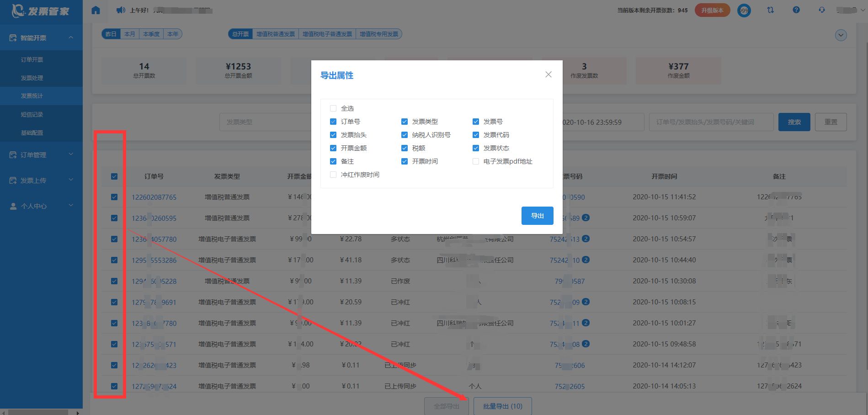Go to the home icon in top bar
The image size is (868, 415).
[96, 10]
